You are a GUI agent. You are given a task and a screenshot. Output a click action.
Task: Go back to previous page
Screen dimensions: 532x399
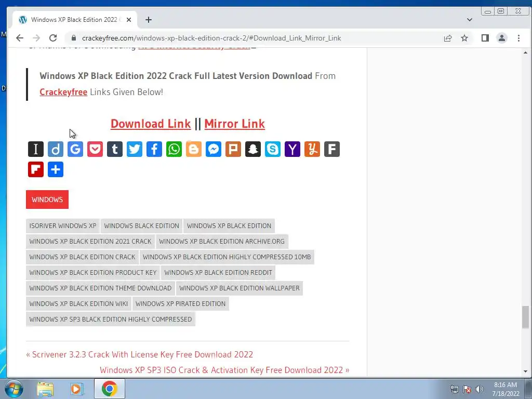tap(20, 38)
